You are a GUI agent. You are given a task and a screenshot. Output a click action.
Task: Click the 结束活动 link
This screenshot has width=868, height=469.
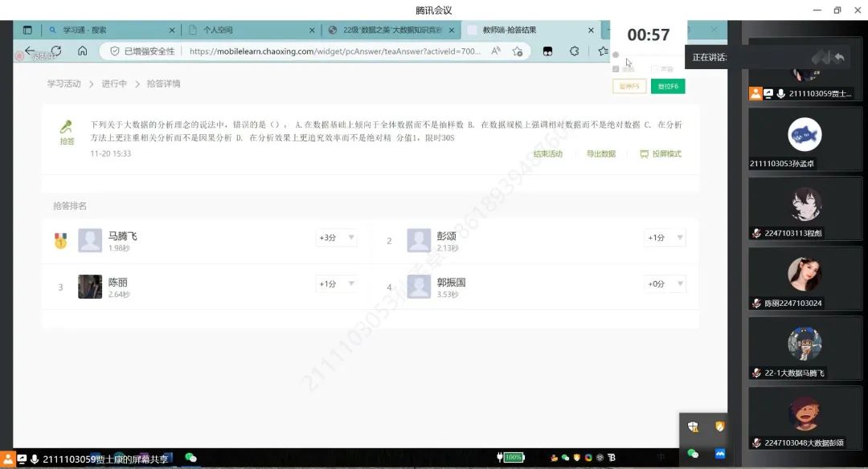547,153
